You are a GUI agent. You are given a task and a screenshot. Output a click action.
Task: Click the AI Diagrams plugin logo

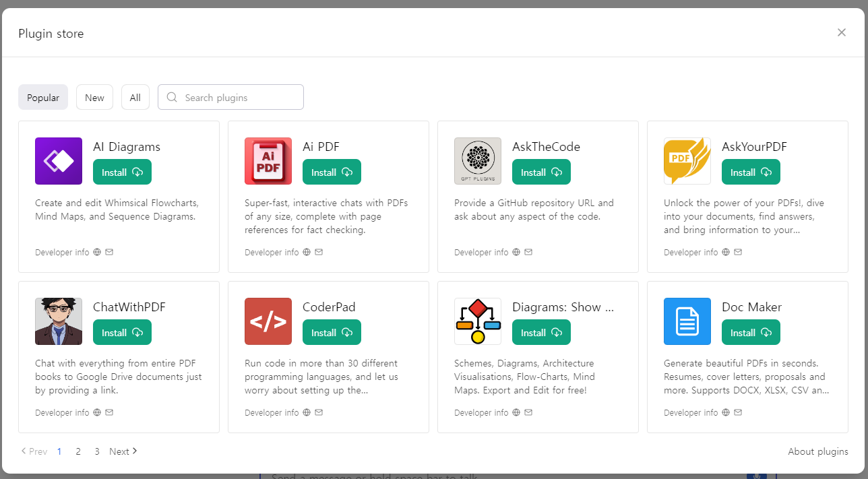click(x=59, y=161)
